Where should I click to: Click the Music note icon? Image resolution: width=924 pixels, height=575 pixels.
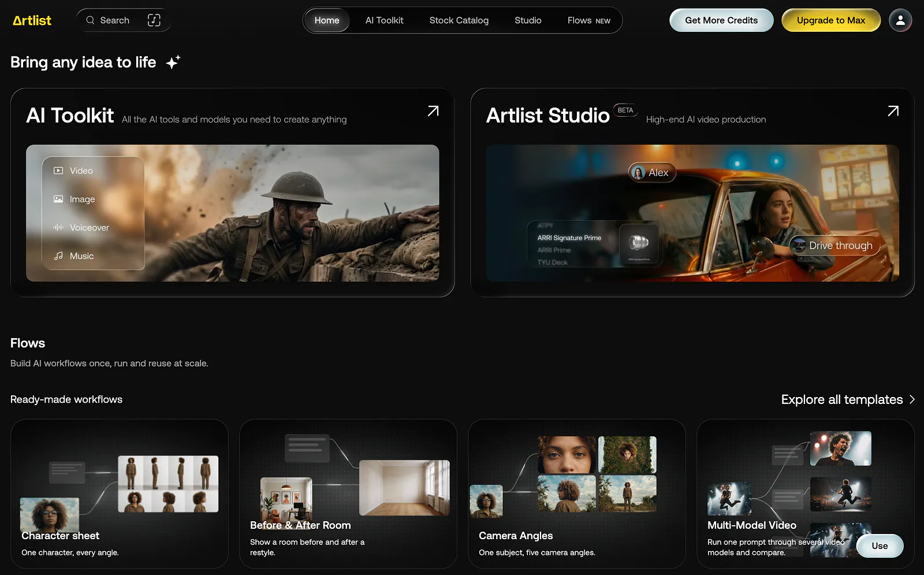58,255
